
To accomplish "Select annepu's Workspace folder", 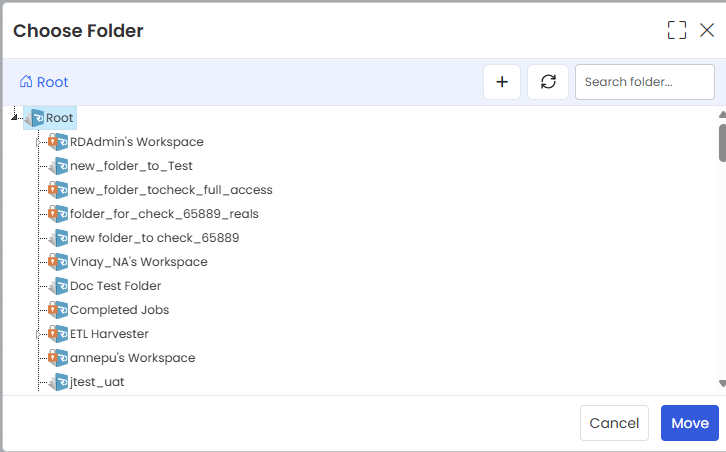I will 132,358.
